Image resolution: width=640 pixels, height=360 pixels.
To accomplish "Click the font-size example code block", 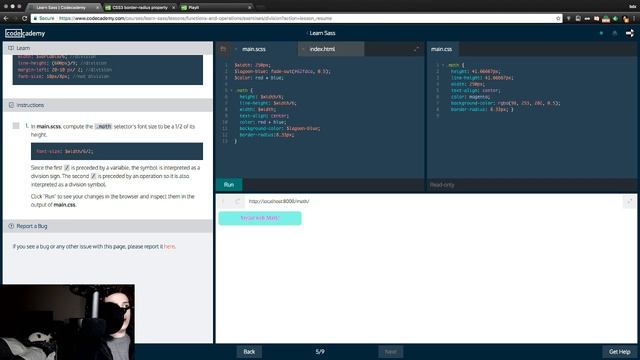I will (x=117, y=151).
